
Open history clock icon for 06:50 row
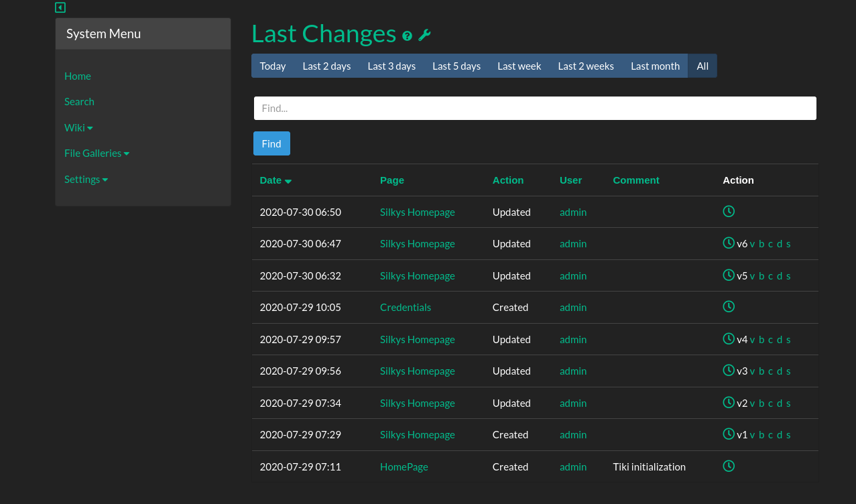coord(729,211)
